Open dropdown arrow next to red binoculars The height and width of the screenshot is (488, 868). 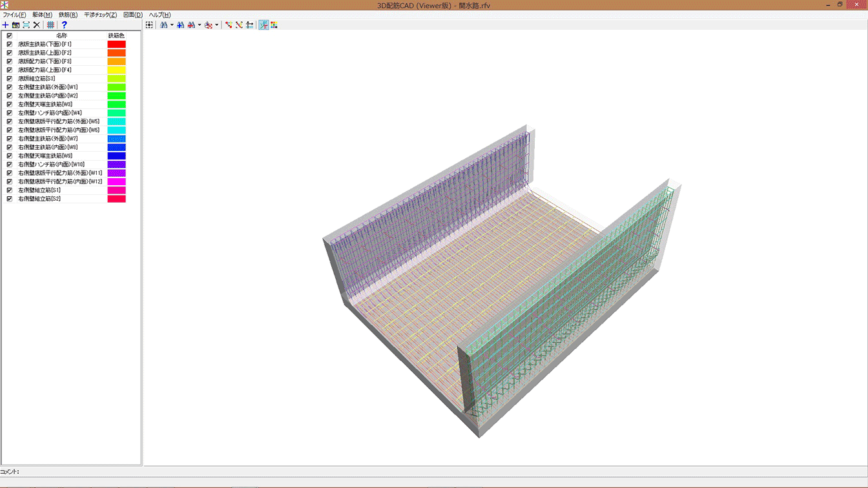199,25
